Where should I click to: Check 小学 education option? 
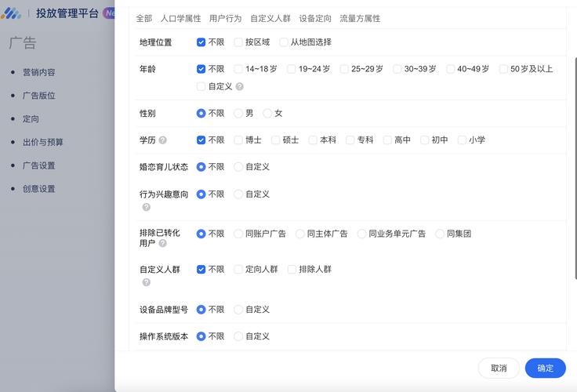click(x=462, y=140)
